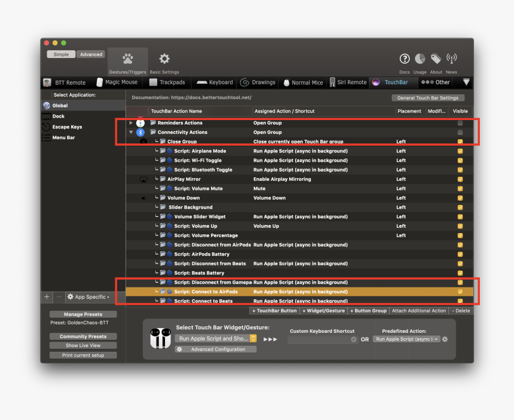Click the Reminders Actions colorful icon
514x420 pixels.
click(140, 123)
